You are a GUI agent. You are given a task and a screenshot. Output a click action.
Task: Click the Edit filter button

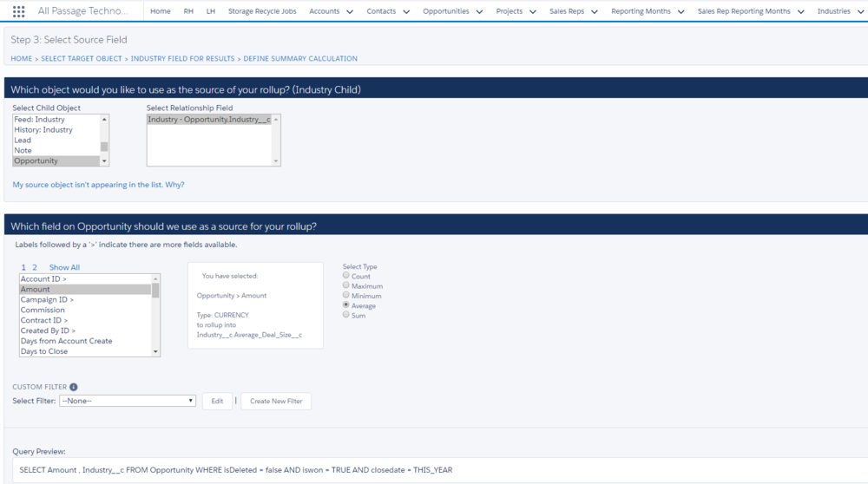coord(217,401)
